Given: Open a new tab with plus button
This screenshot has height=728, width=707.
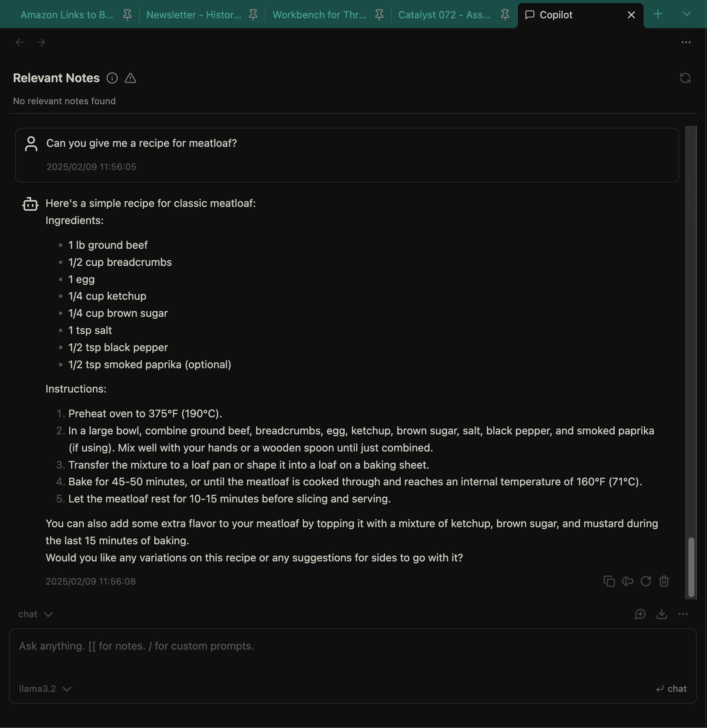Looking at the screenshot, I should (658, 14).
